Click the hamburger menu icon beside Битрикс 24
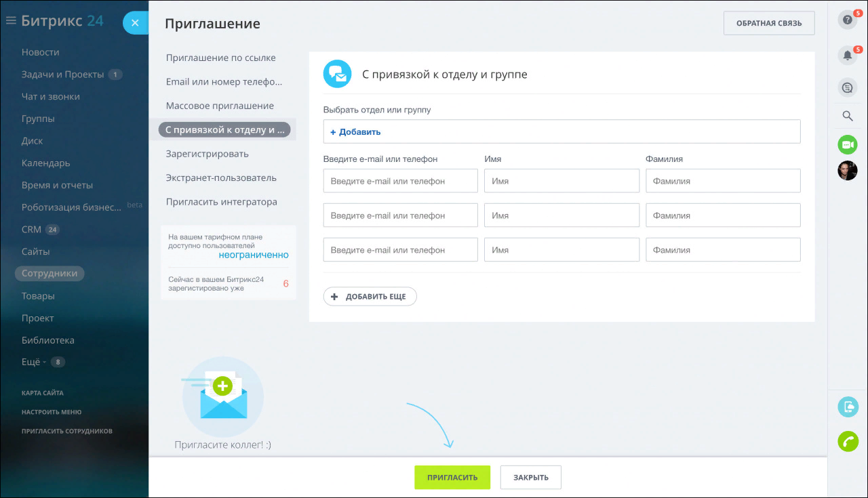 [11, 21]
